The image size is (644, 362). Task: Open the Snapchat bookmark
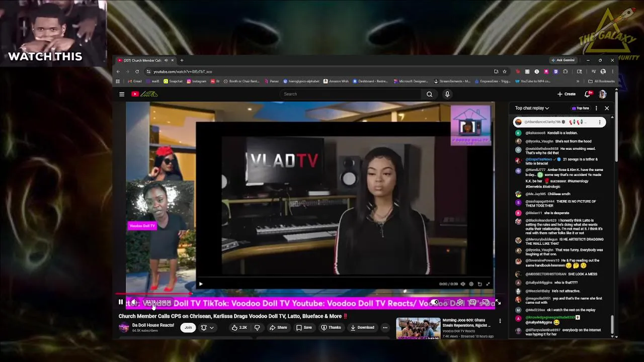(x=173, y=81)
